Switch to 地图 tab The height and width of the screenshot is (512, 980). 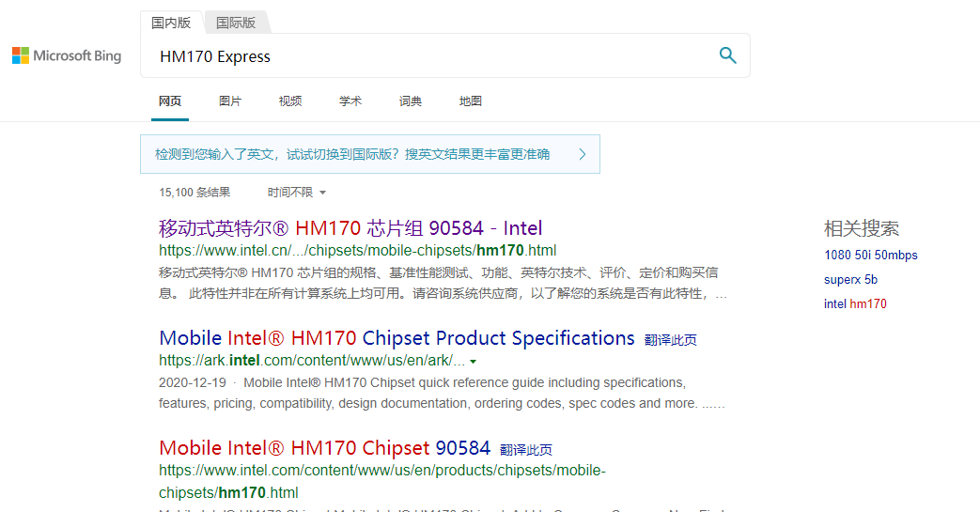click(x=471, y=101)
